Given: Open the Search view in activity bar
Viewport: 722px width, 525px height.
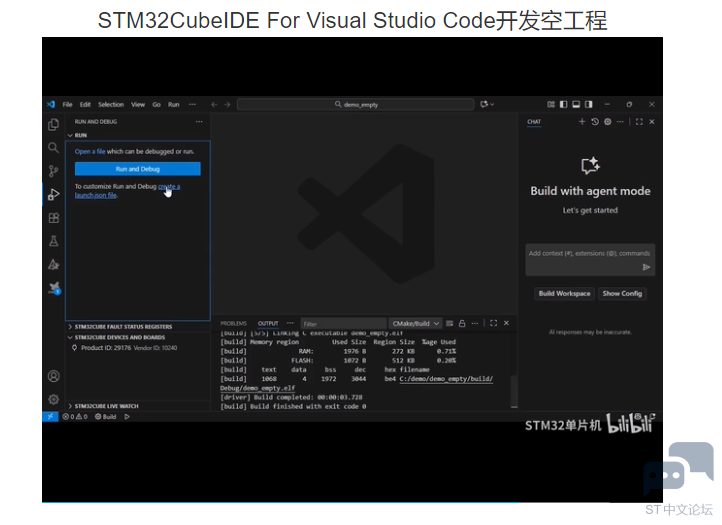Looking at the screenshot, I should pyautogui.click(x=53, y=147).
